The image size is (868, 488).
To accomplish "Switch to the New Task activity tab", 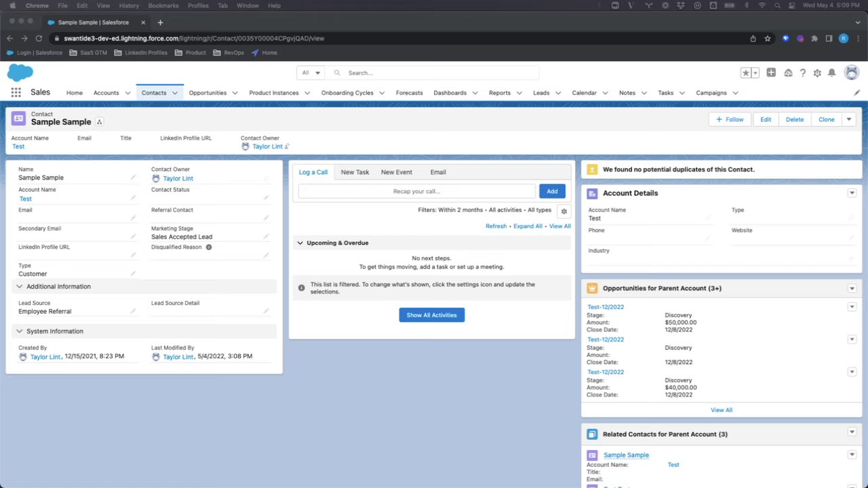I will coord(355,172).
